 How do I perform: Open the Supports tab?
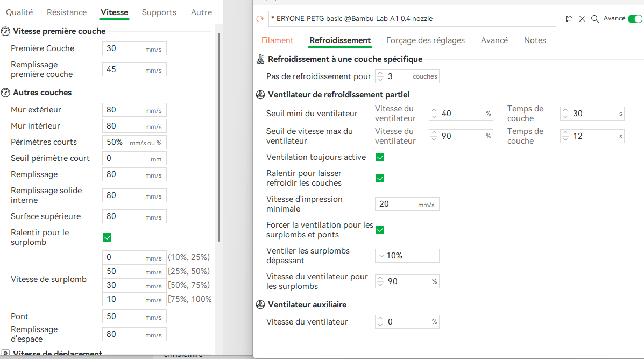pyautogui.click(x=159, y=12)
